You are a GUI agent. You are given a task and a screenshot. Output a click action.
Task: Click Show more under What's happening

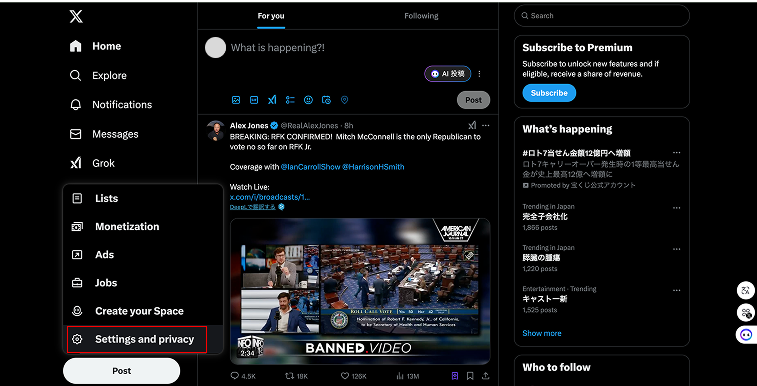[542, 333]
